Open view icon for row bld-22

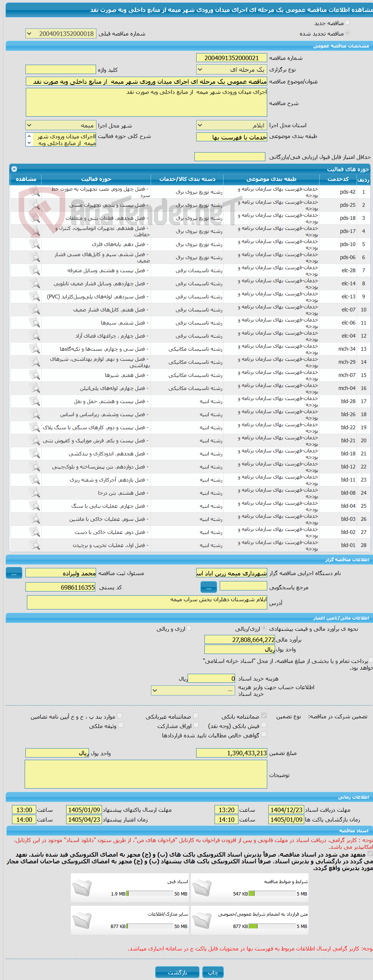[34, 427]
